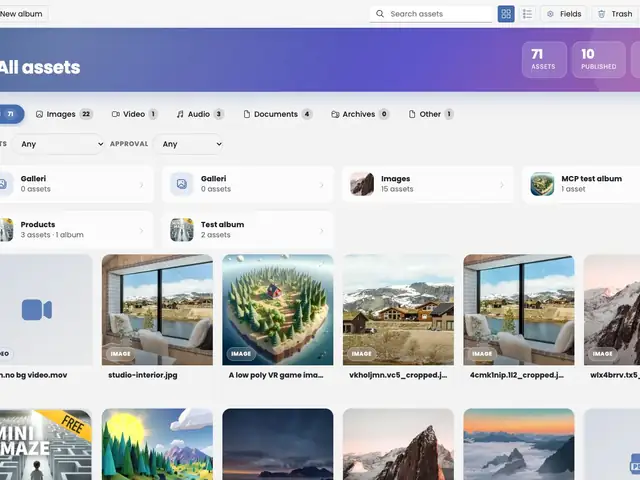Image resolution: width=640 pixels, height=480 pixels.
Task: Click the 15 assets text under Images
Action: pos(397,189)
